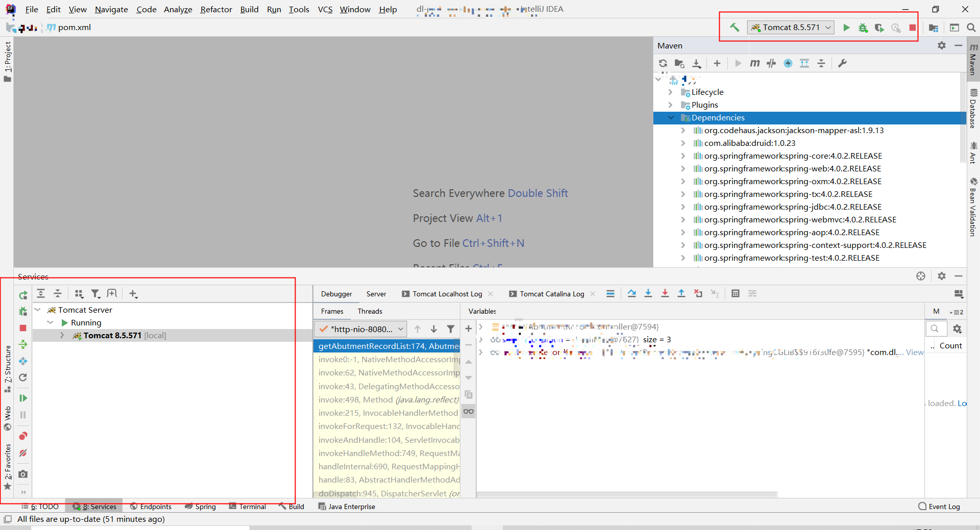This screenshot has width=980, height=530.
Task: Rerun the Tomcat service in Services panel
Action: point(23,295)
